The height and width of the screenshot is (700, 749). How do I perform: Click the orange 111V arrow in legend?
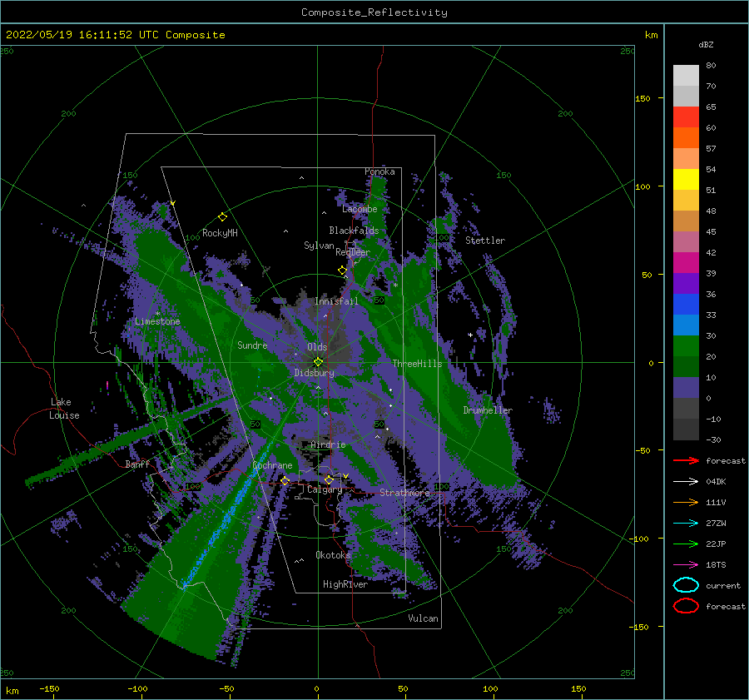[x=686, y=502]
